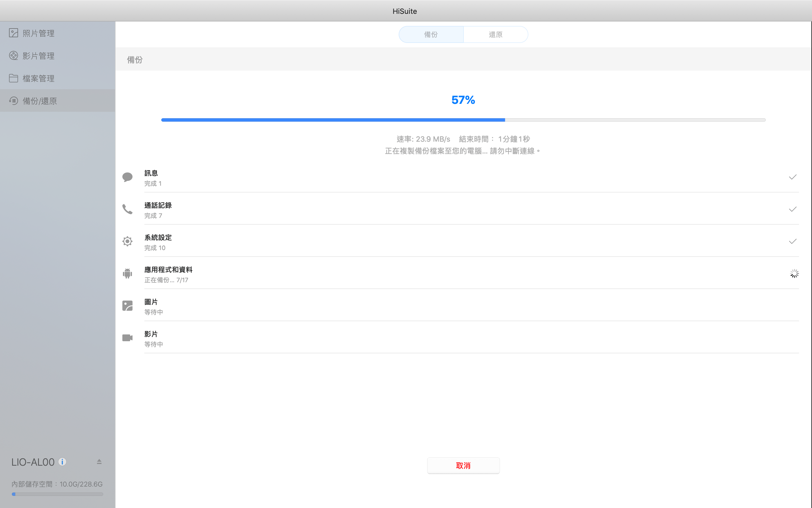812x508 pixels.
Task: Click the backup/restore circular arrow icon
Action: (14, 100)
